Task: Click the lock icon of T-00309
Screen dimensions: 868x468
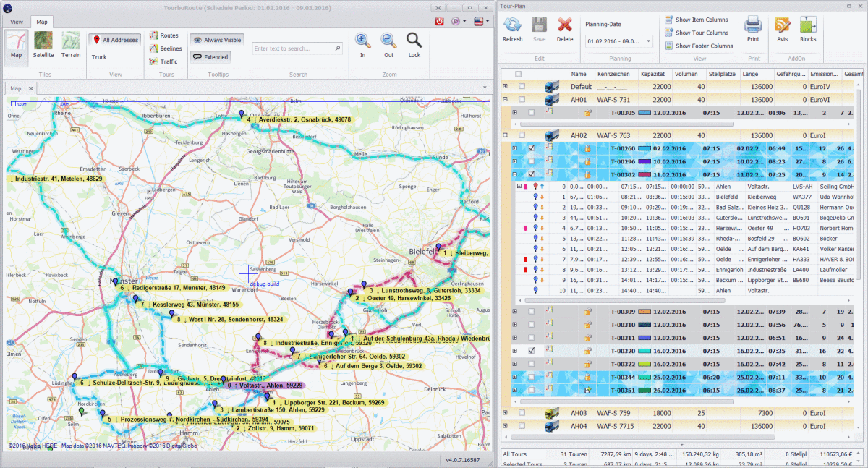Action: click(588, 312)
